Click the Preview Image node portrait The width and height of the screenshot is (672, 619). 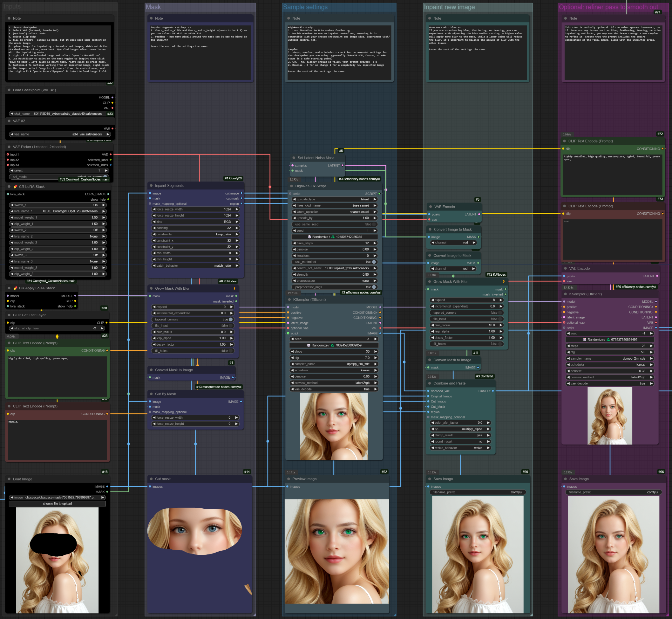pos(337,551)
